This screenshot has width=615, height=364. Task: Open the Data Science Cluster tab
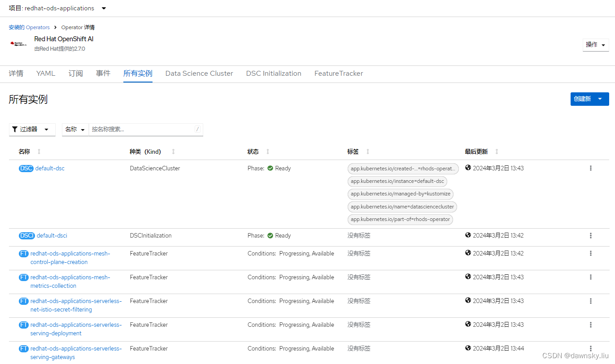click(199, 74)
